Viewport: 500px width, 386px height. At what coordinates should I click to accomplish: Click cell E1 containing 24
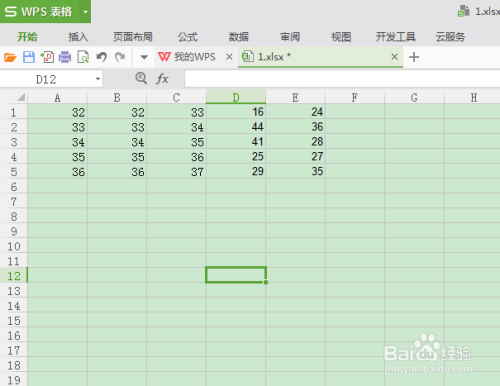point(295,112)
